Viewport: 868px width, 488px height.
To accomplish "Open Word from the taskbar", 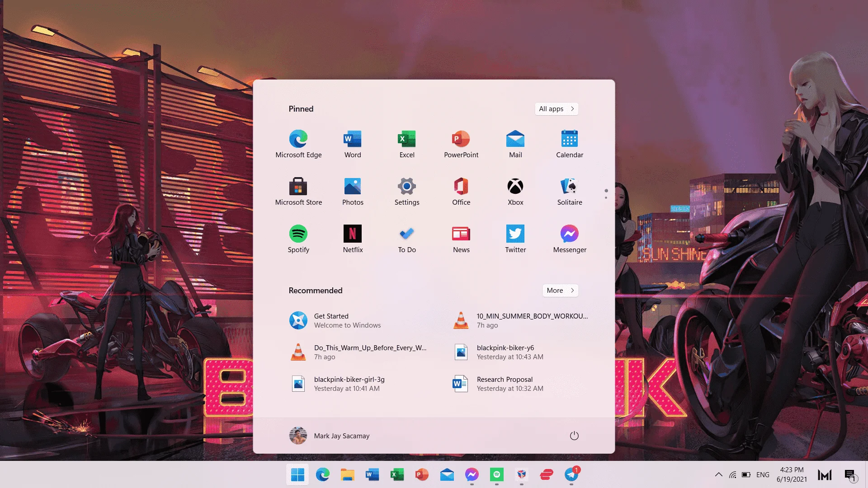I will coord(372,474).
